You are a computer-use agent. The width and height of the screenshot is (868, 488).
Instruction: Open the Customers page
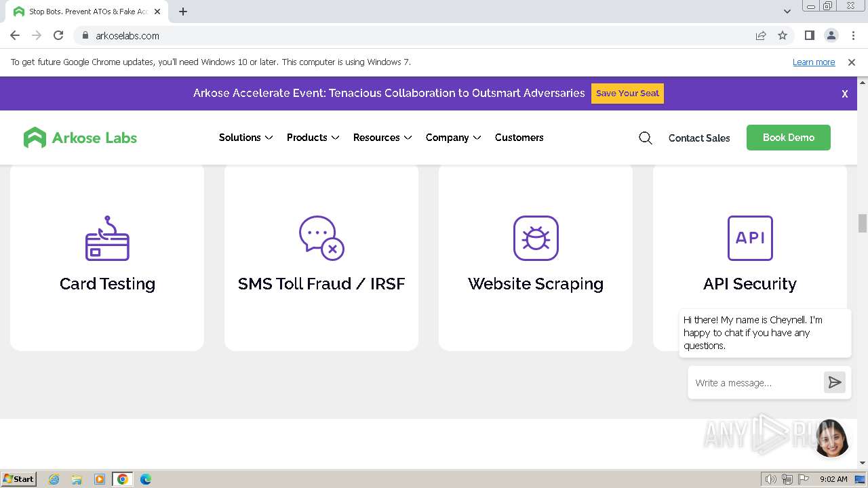click(x=519, y=138)
